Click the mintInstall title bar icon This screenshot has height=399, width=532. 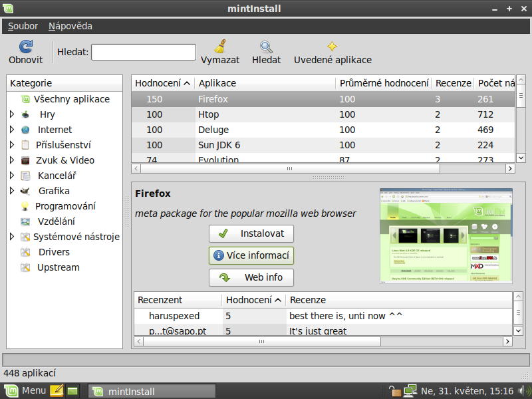tap(8, 9)
